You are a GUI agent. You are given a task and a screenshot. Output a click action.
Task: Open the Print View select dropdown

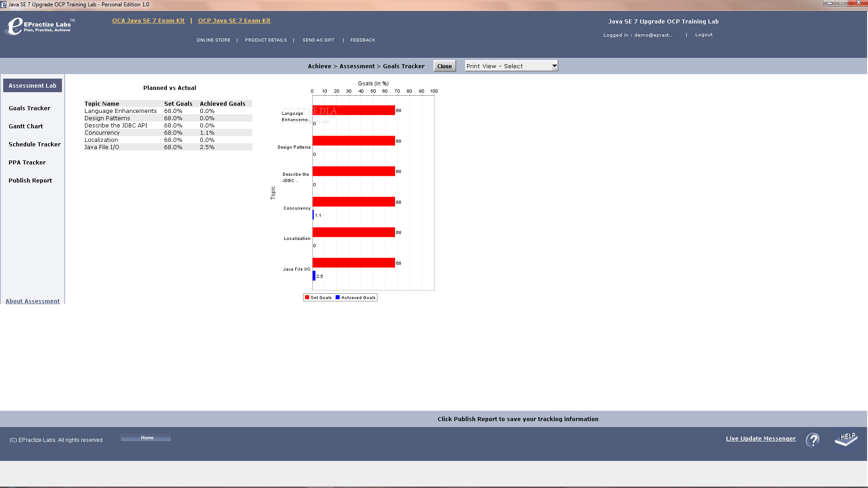coord(511,66)
